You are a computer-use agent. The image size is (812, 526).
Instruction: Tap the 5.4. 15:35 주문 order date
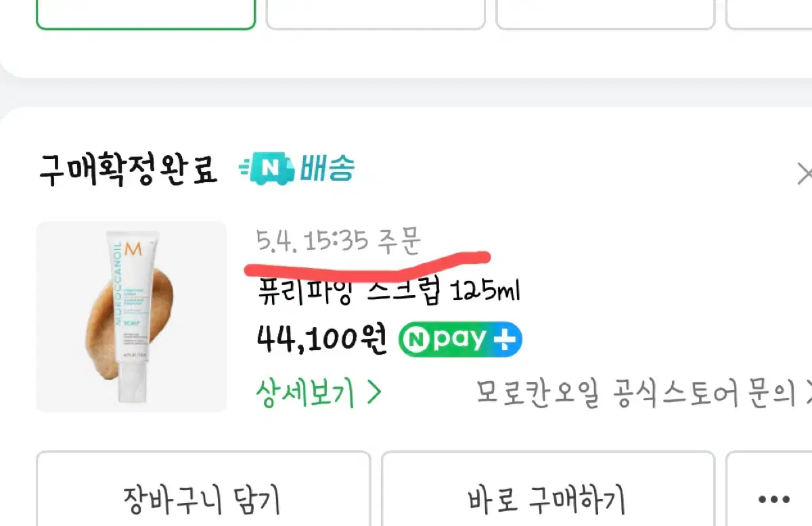(x=339, y=240)
